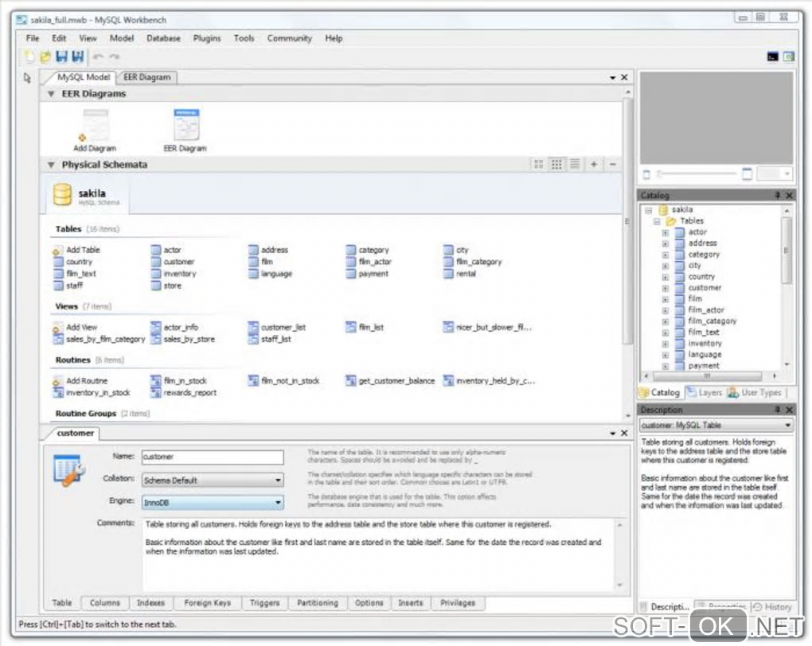Switch schemata to list view

tap(574, 165)
